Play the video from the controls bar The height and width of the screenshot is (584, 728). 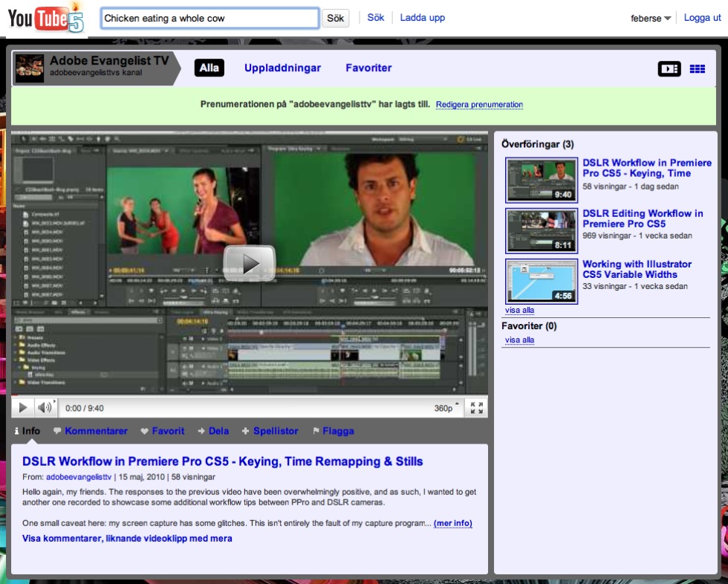pyautogui.click(x=22, y=408)
